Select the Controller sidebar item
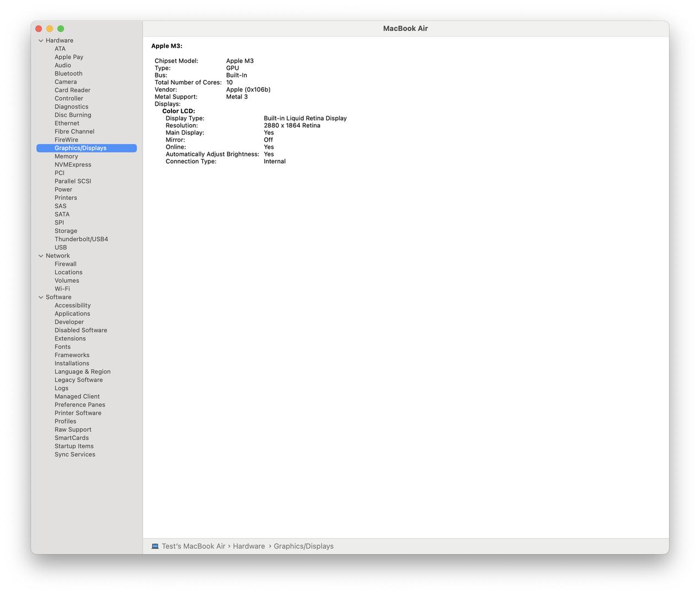 pos(69,99)
